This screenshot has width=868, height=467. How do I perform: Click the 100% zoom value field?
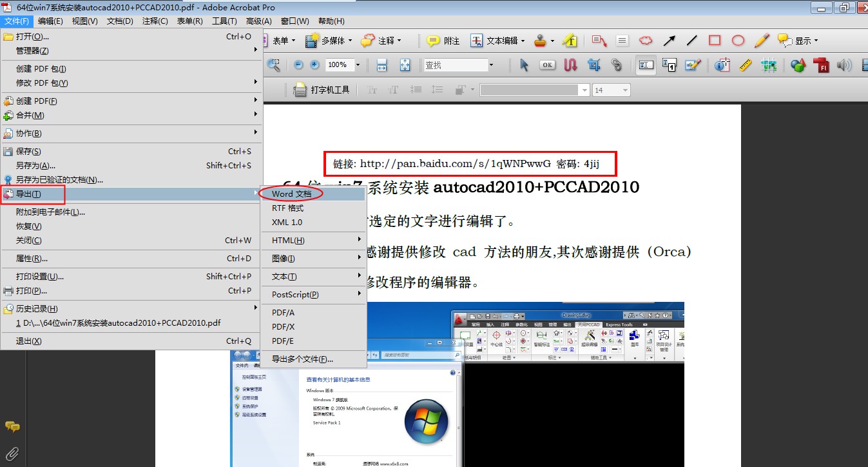pyautogui.click(x=339, y=65)
